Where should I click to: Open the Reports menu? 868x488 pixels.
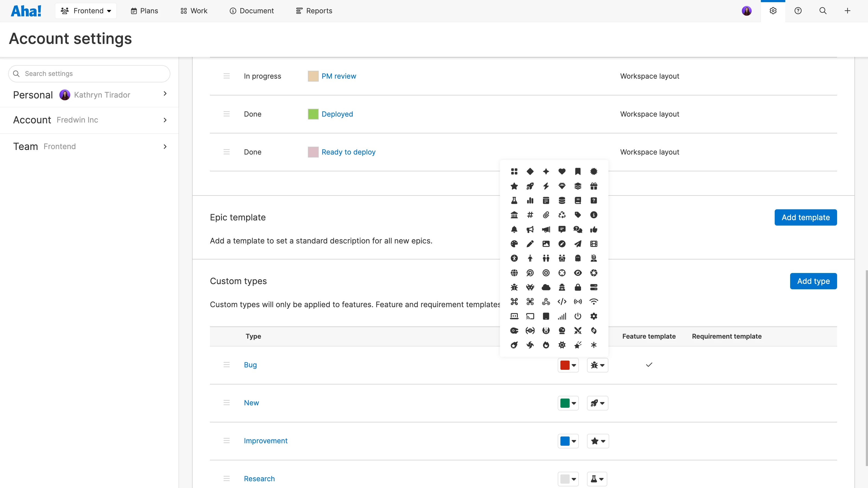tap(314, 11)
